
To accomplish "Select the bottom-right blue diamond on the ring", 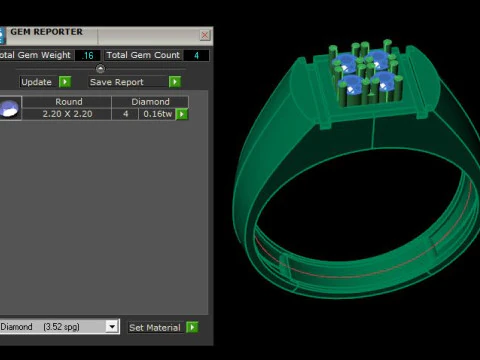I will (x=385, y=81).
